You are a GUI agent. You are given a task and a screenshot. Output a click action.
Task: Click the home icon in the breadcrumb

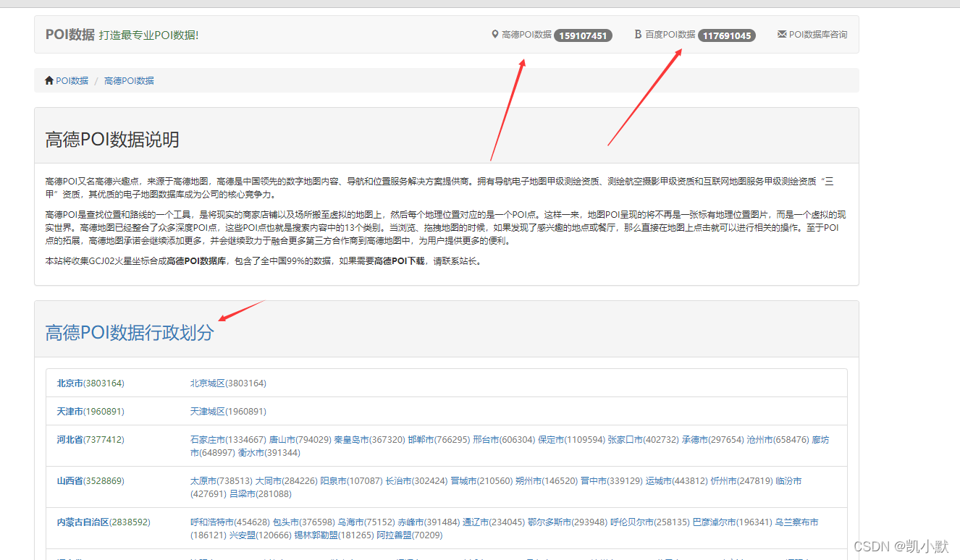[x=49, y=80]
